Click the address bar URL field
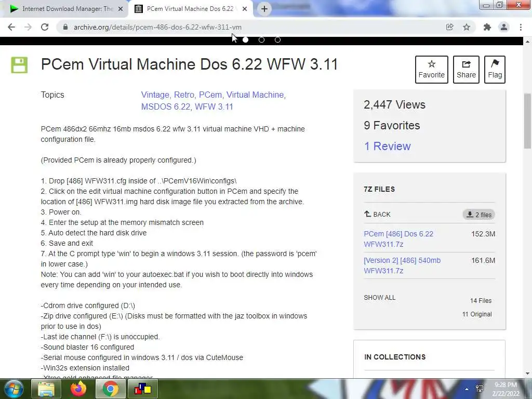The image size is (532, 399). pyautogui.click(x=251, y=27)
